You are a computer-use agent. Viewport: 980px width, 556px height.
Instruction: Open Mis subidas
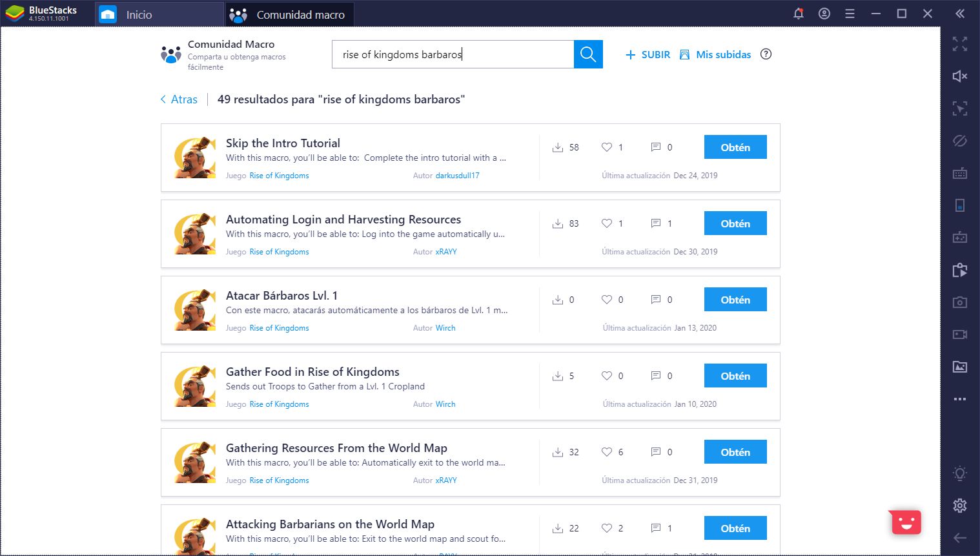point(715,55)
